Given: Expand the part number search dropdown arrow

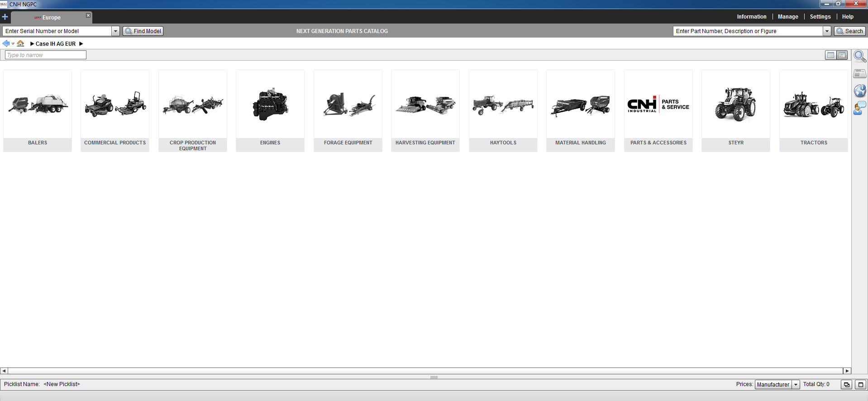Looking at the screenshot, I should pos(827,31).
